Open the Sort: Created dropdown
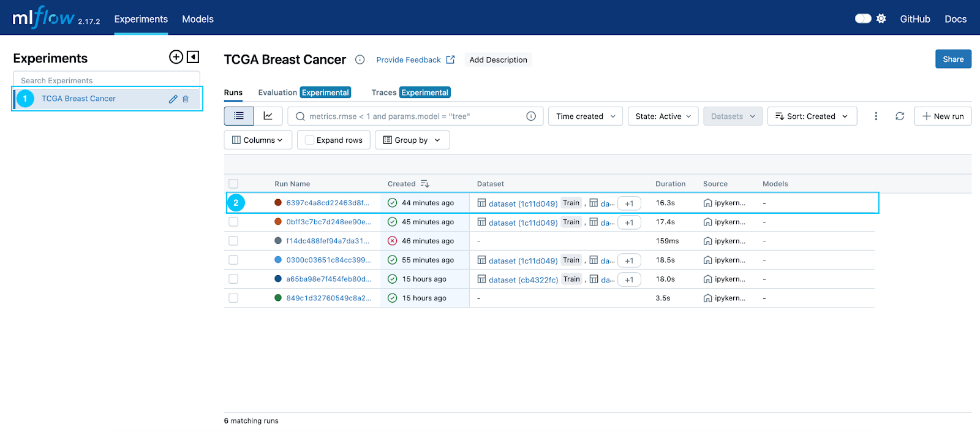The height and width of the screenshot is (432, 980). point(812,116)
